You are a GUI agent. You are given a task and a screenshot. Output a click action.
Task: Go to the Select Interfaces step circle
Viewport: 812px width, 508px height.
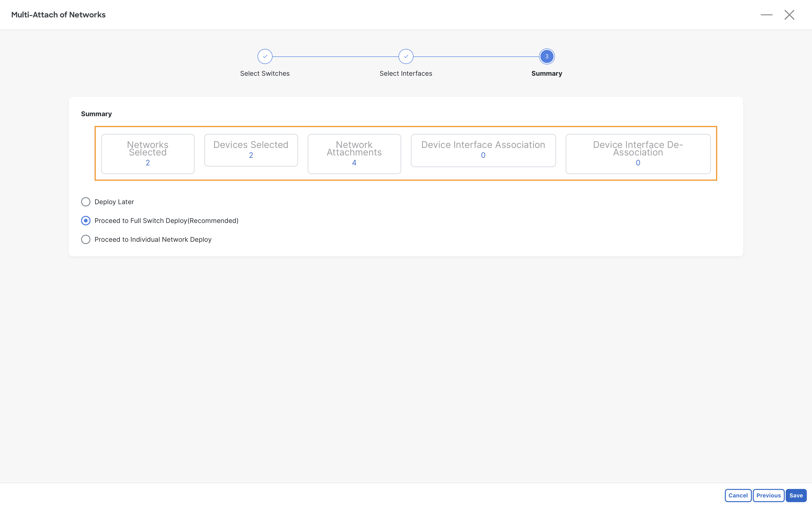pos(406,56)
